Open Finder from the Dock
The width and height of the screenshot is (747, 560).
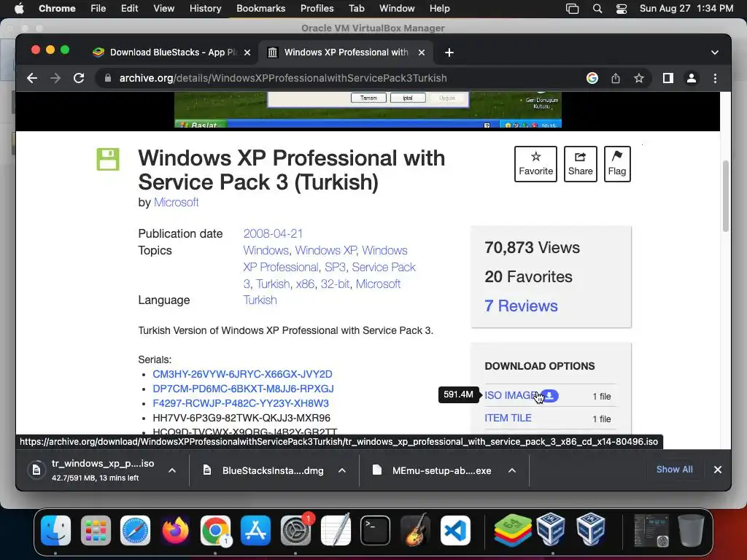[55, 531]
